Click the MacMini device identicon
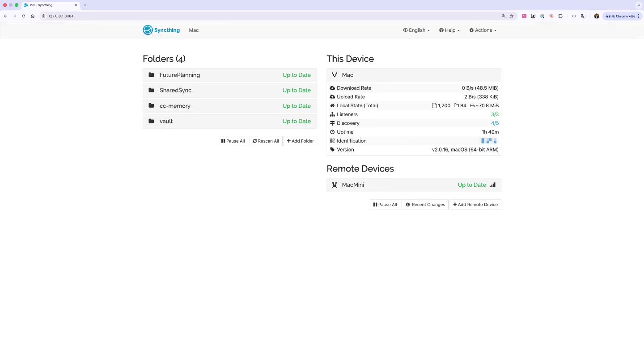 334,185
